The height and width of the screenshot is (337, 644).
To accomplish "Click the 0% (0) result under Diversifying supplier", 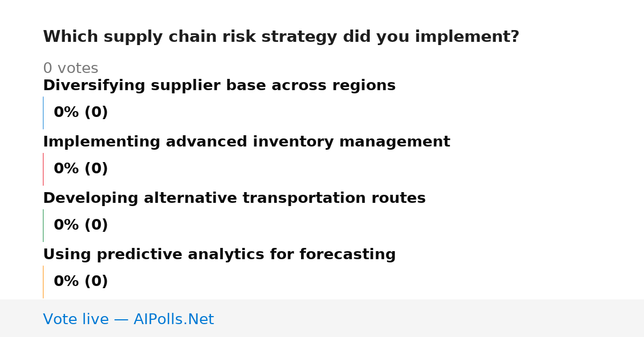I will click(x=80, y=113).
